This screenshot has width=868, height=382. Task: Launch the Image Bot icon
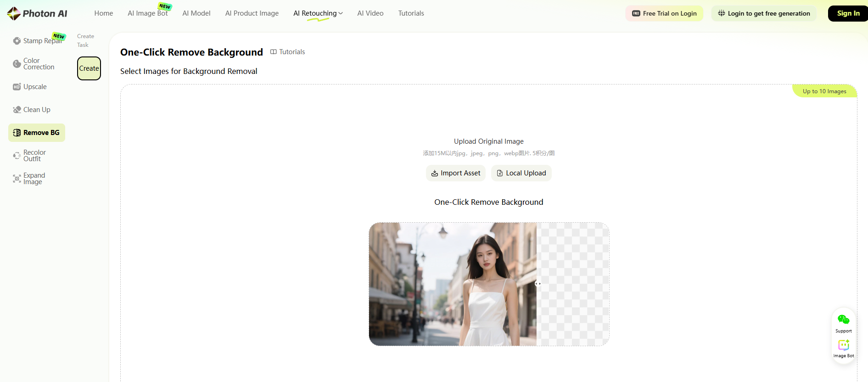pyautogui.click(x=844, y=345)
